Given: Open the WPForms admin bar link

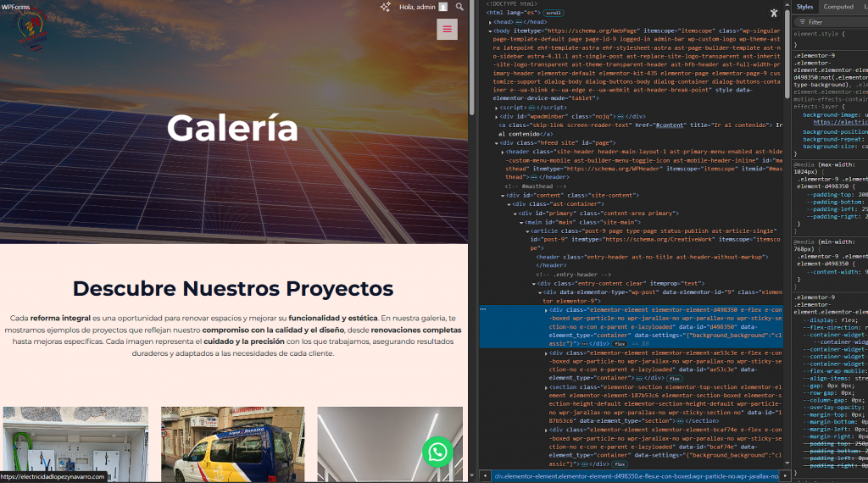Looking at the screenshot, I should (x=16, y=7).
